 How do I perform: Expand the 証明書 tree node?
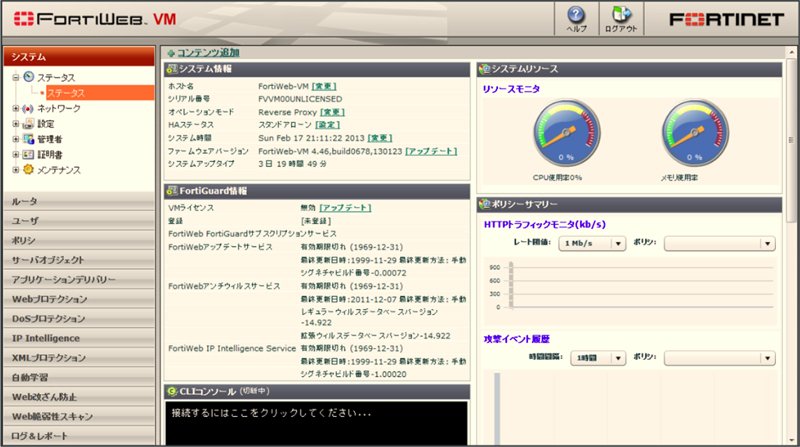(x=16, y=155)
